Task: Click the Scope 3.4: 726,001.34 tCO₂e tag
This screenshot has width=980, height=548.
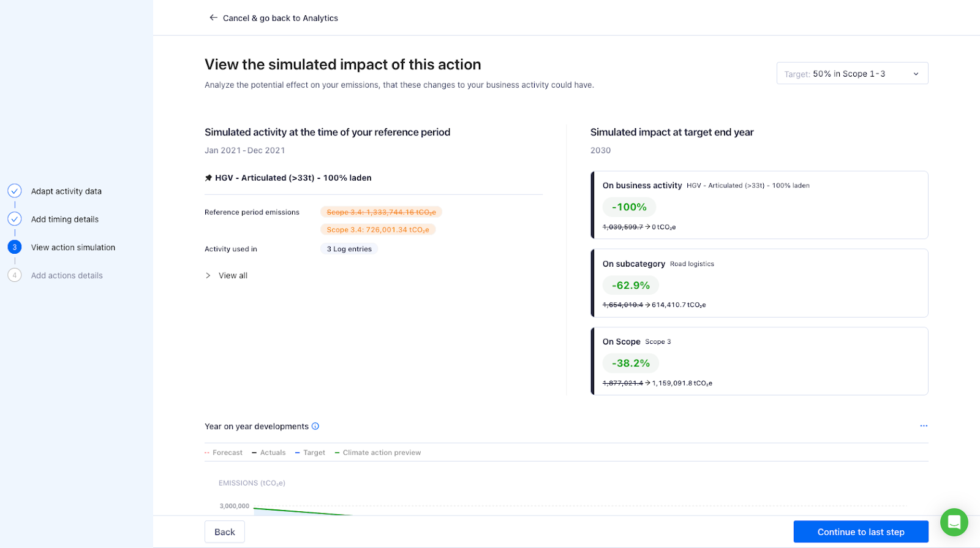Action: (x=378, y=230)
